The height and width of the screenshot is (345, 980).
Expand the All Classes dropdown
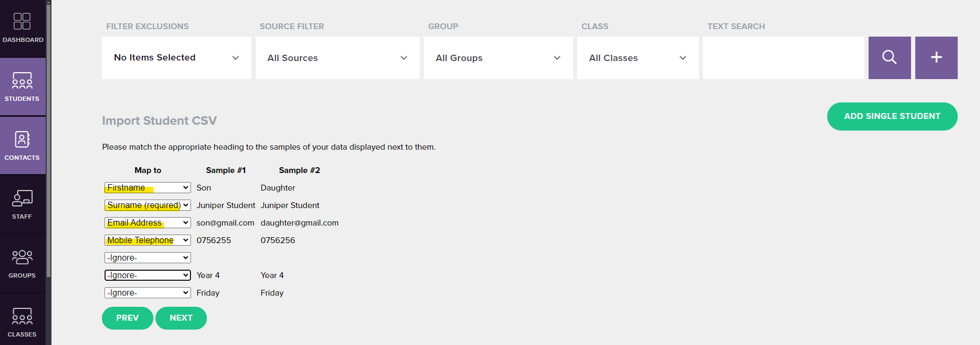click(638, 58)
